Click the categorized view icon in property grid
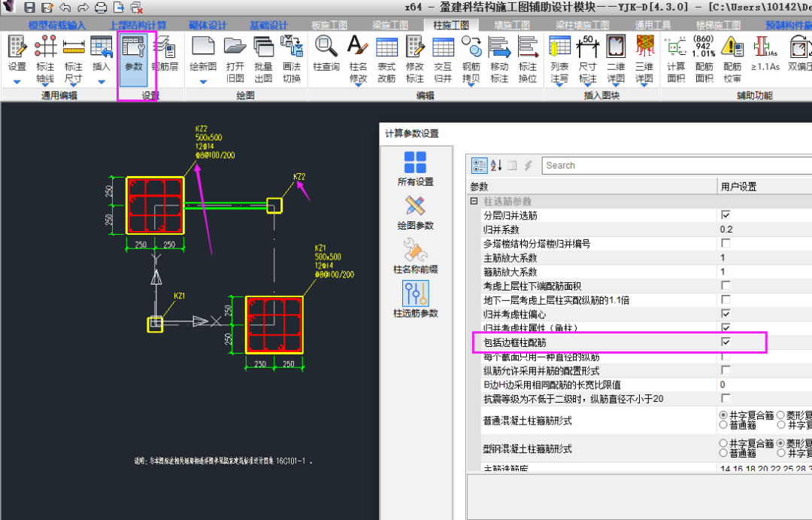This screenshot has width=812, height=520. click(480, 166)
